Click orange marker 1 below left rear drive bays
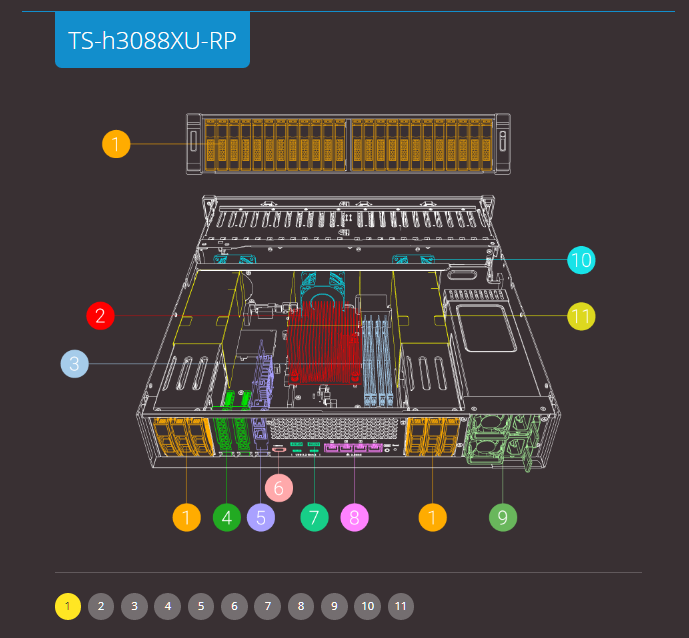The height and width of the screenshot is (638, 689). click(x=187, y=518)
